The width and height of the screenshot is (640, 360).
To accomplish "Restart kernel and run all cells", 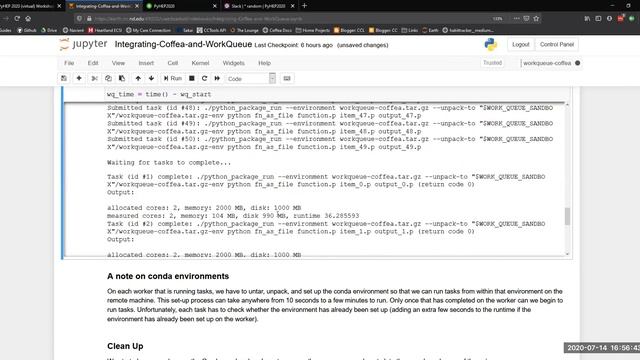I will point(217,78).
